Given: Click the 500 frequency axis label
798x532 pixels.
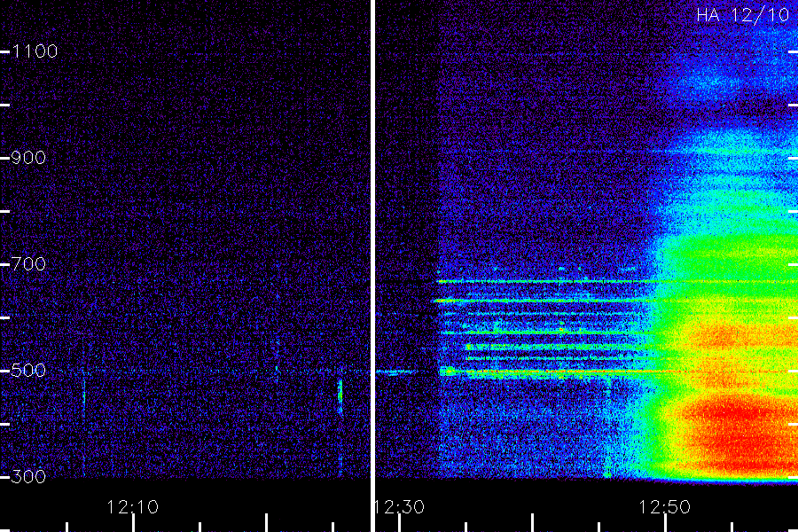Looking at the screenshot, I should [28, 370].
